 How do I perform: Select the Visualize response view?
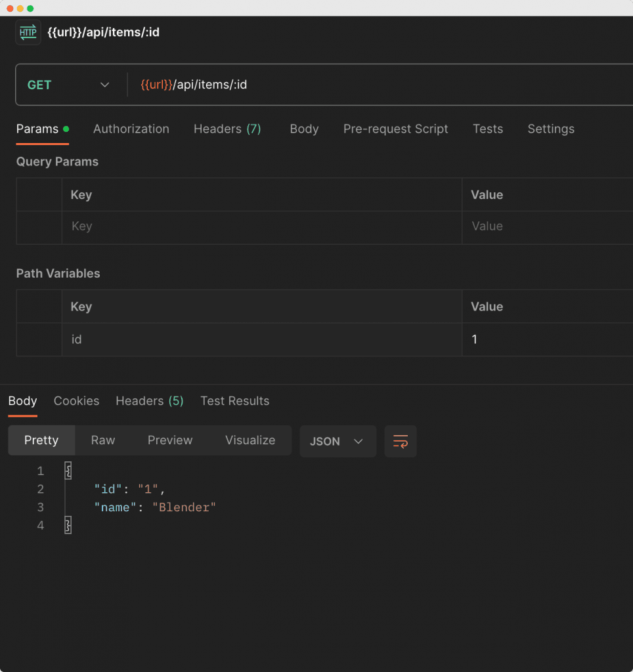(x=250, y=440)
